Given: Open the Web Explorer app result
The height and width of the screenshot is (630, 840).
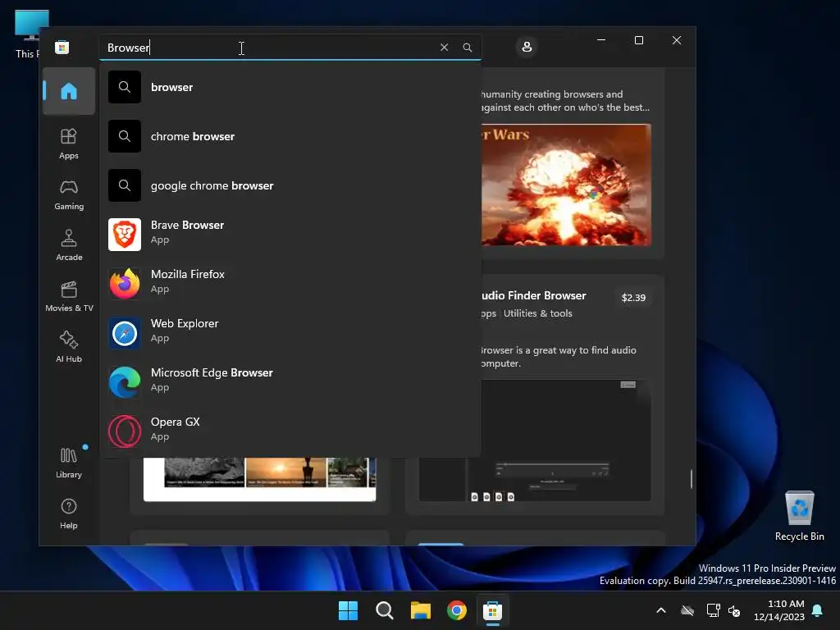Looking at the screenshot, I should pyautogui.click(x=290, y=333).
